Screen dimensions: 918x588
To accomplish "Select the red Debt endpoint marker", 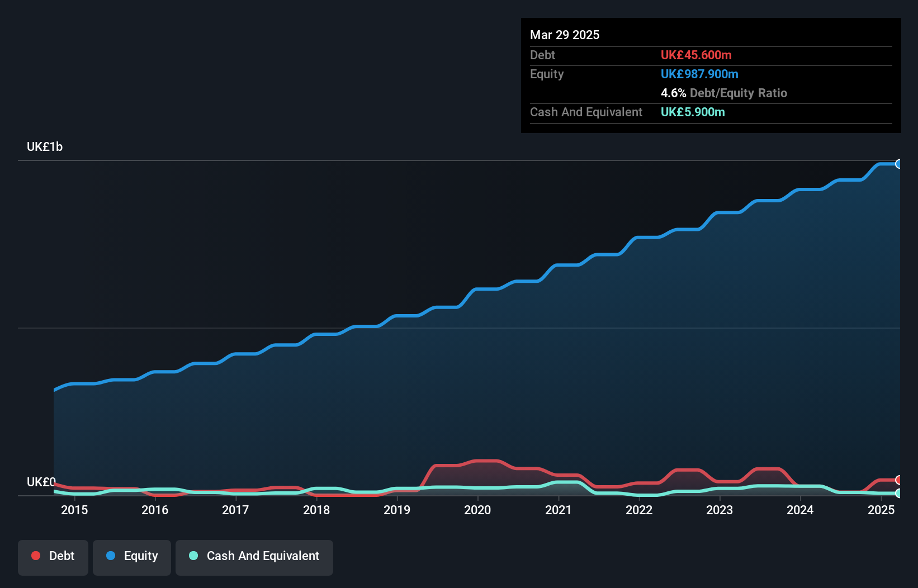I will coord(899,480).
